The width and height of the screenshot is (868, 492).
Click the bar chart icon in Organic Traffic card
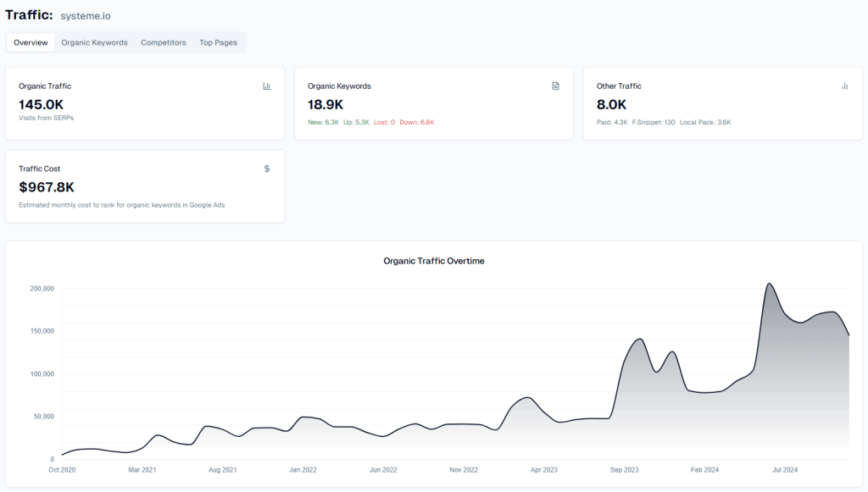point(267,86)
